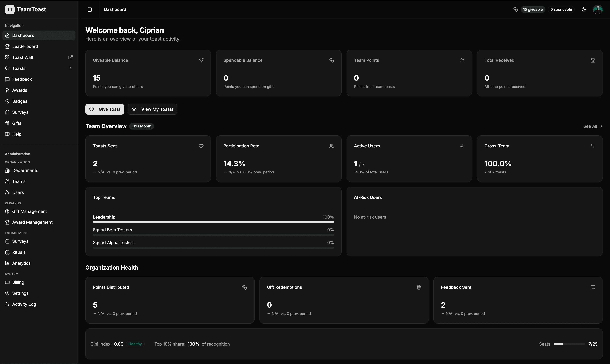The height and width of the screenshot is (364, 610).
Task: Click the coins icon in the top bar
Action: [515, 9]
